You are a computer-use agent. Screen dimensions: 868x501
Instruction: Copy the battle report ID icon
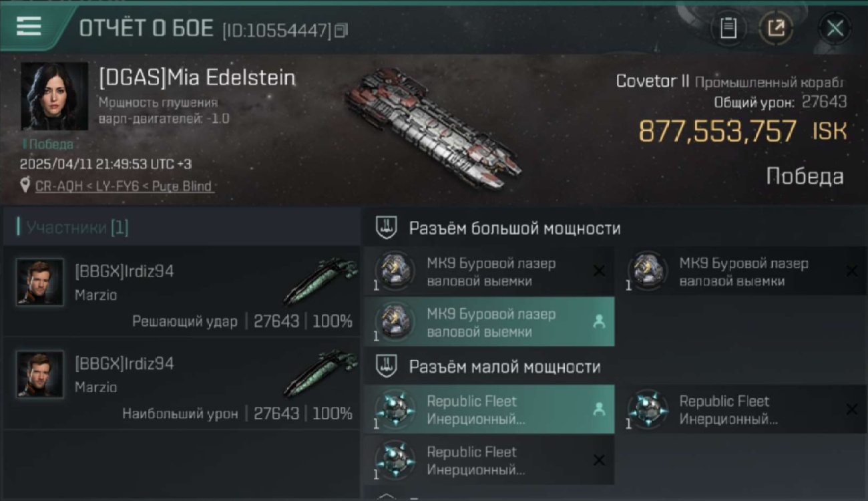click(x=341, y=30)
